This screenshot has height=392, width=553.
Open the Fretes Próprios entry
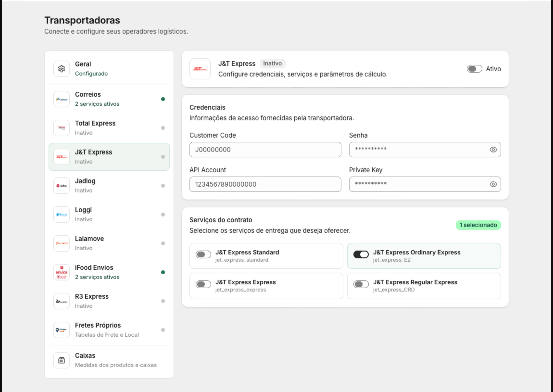[x=109, y=330]
